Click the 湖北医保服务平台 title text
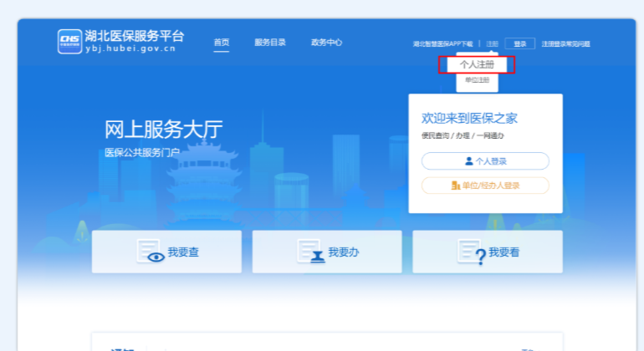 tap(135, 36)
